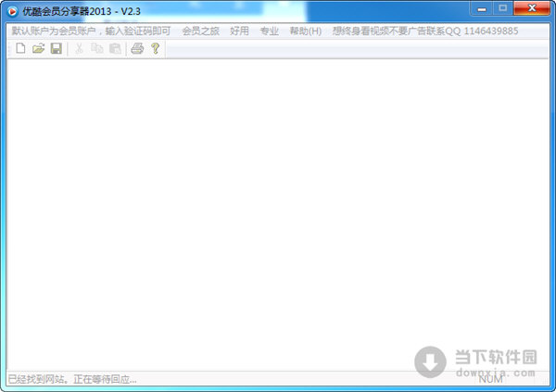The width and height of the screenshot is (556, 392).
Task: Click the Youku app icon in the title bar
Action: click(x=12, y=12)
